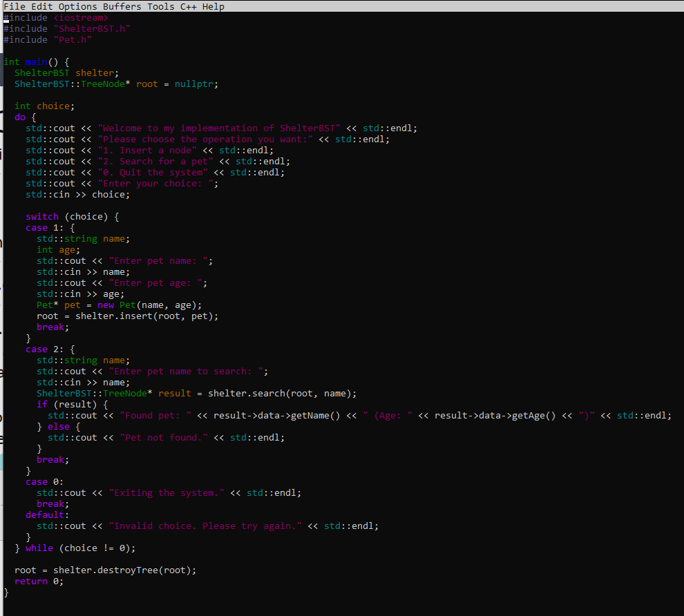Open the Buffers menu
The height and width of the screenshot is (616, 684).
[122, 6]
